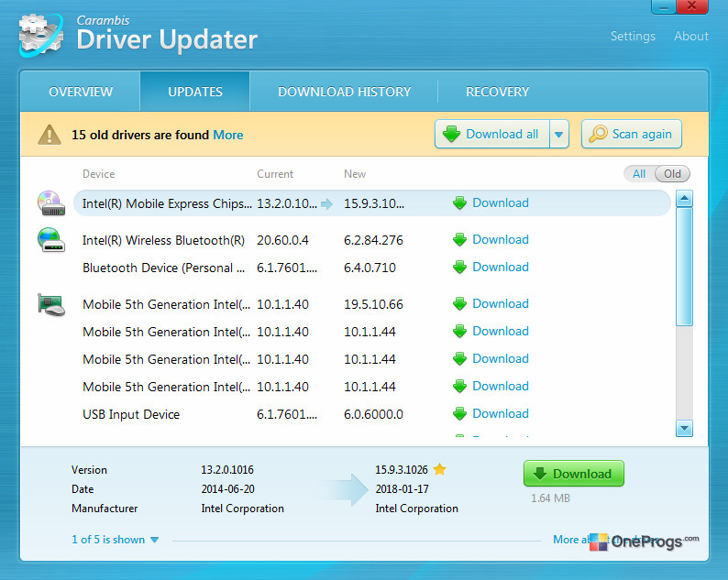Download the USB Input Device driver
Viewport: 728px width, 580px height.
click(500, 413)
